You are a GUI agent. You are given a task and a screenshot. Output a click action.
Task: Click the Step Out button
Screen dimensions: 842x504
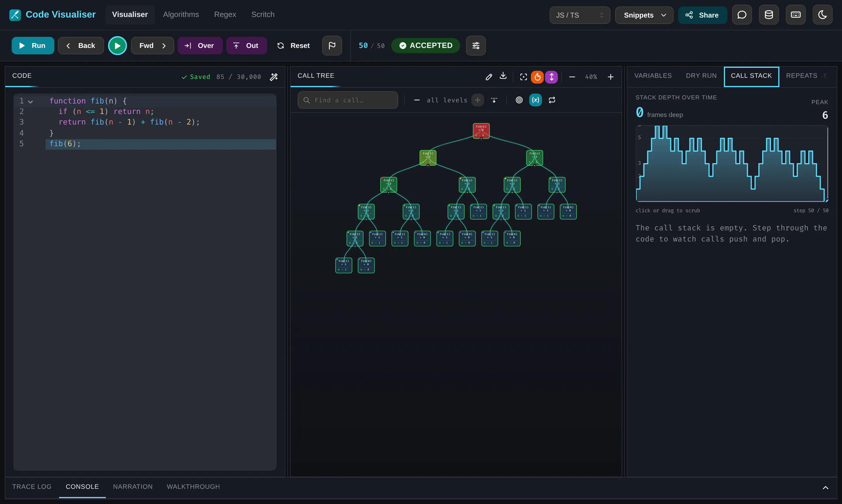[246, 46]
